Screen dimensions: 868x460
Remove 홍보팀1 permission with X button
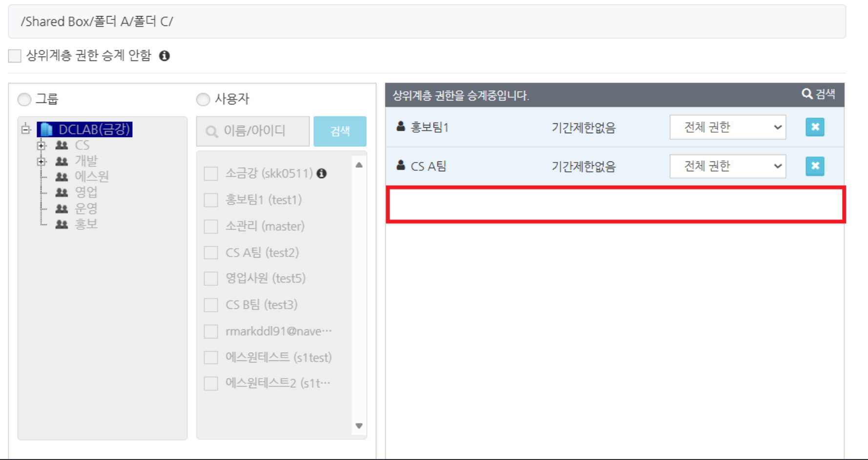pos(814,127)
